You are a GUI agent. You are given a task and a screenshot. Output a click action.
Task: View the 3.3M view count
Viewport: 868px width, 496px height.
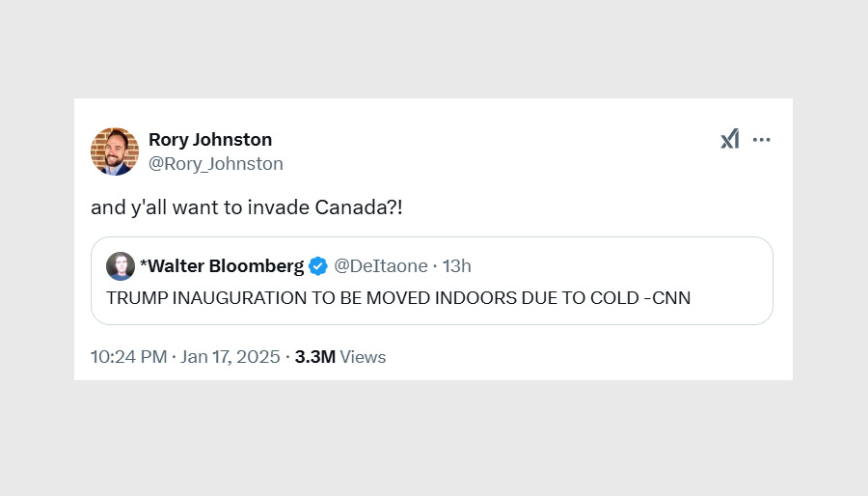coord(315,357)
